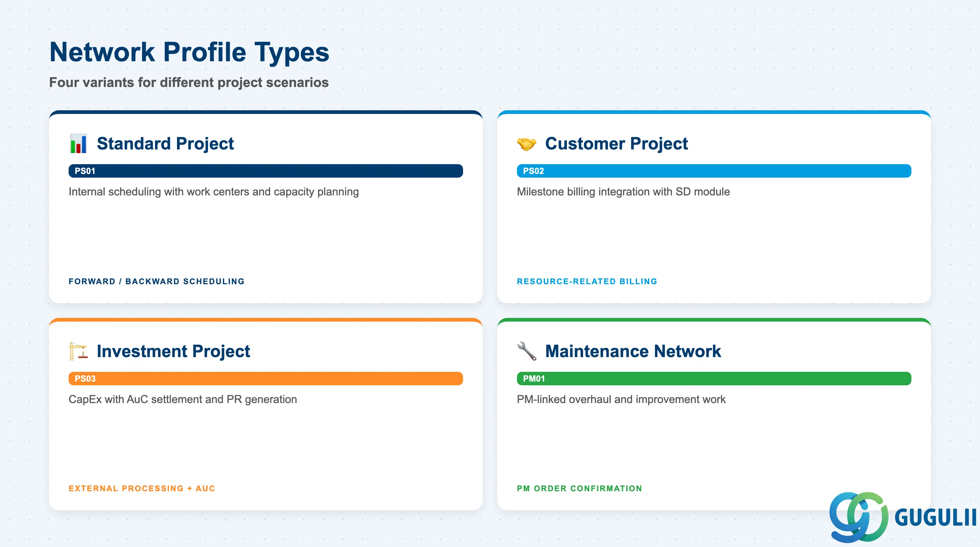
Task: Click the FORWARD / BACKWARD SCHEDULING label
Action: [x=156, y=281]
